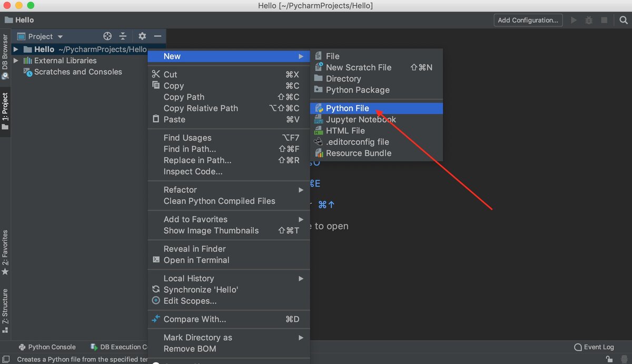
Task: Click the Python File icon in submenu
Action: [319, 108]
